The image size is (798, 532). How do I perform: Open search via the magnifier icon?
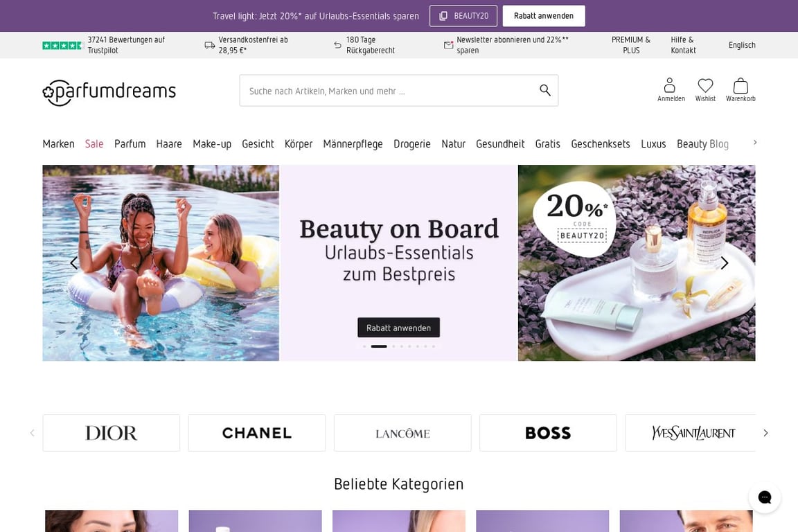pos(544,90)
